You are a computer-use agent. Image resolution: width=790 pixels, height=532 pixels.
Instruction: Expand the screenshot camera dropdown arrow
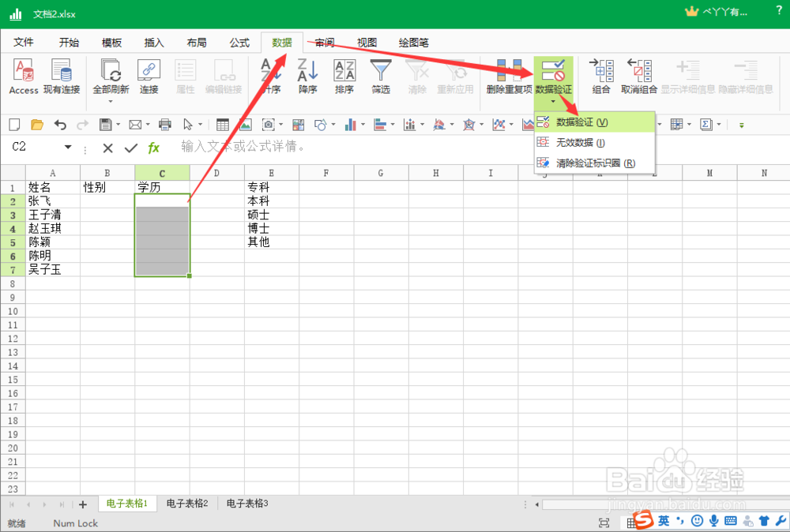[281, 125]
